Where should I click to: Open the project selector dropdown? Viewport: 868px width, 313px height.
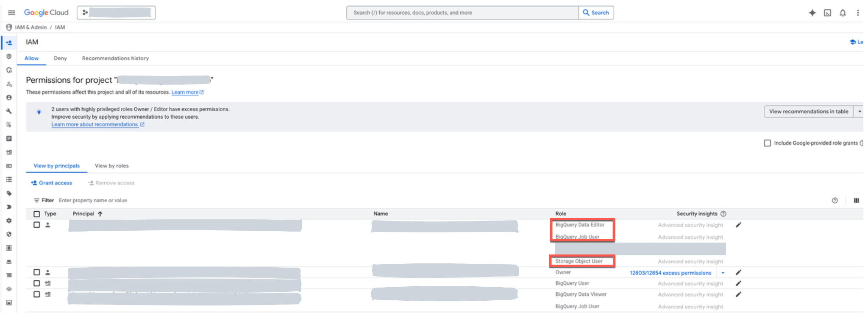tap(116, 13)
